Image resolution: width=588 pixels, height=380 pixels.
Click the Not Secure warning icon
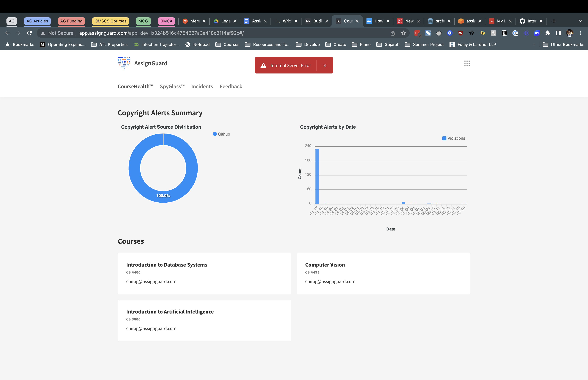pos(43,33)
